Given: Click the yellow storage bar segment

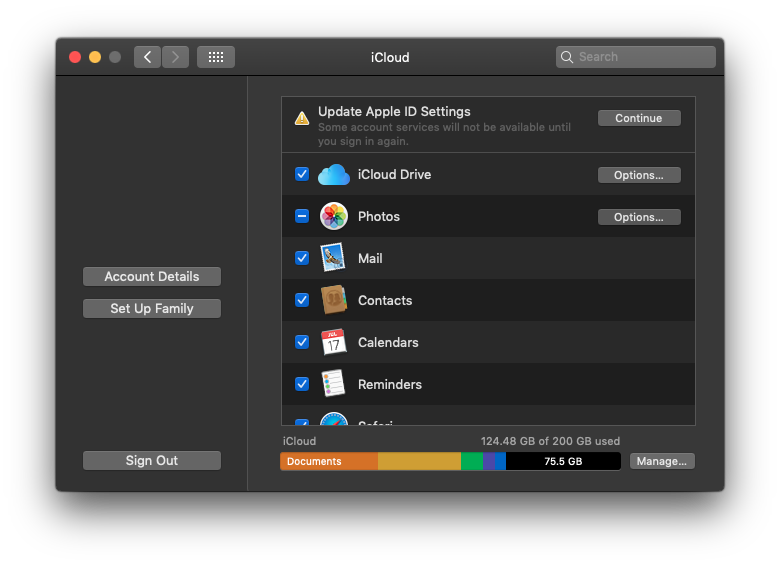Looking at the screenshot, I should tap(419, 461).
